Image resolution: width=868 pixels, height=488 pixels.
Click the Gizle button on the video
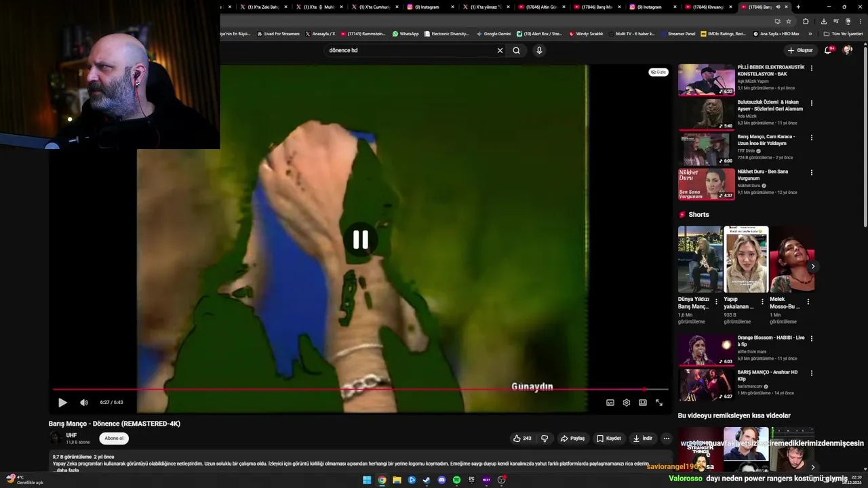[x=658, y=72]
